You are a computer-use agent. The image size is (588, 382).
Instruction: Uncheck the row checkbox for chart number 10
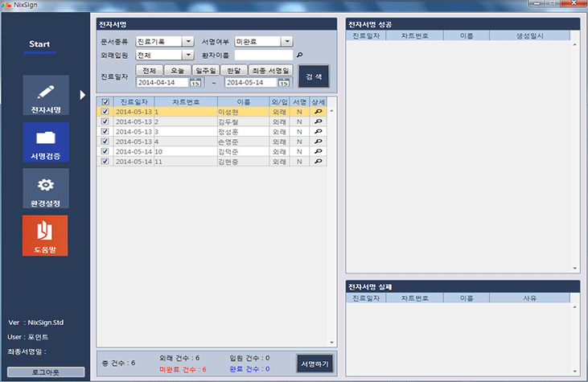[x=104, y=151]
